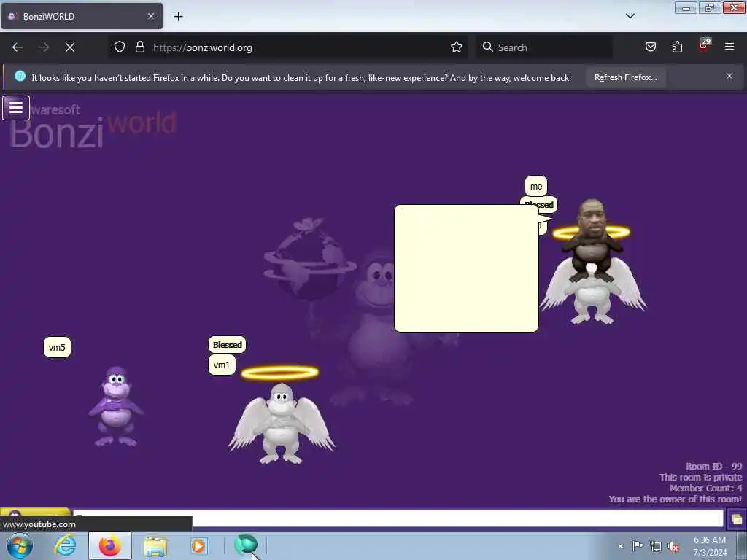This screenshot has width=747, height=560.
Task: Stop loading the page
Action: click(x=70, y=47)
